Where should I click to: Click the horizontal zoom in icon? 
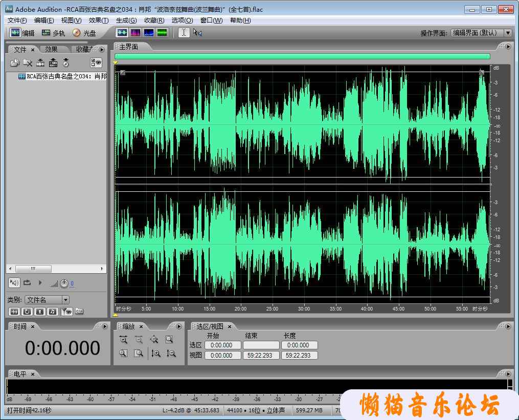(123, 340)
